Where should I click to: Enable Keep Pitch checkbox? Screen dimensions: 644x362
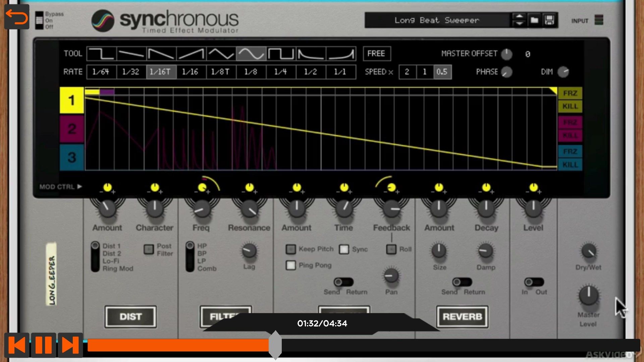[x=290, y=249]
